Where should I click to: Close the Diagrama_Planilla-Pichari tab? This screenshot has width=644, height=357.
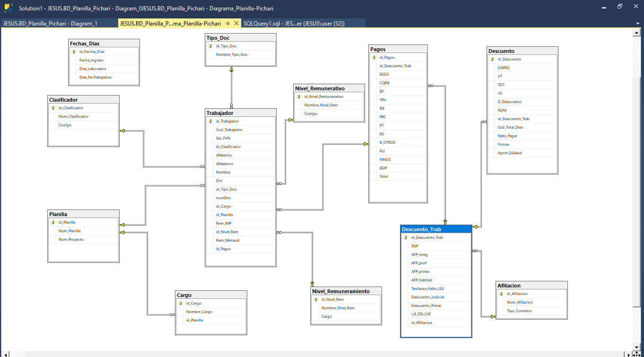click(x=236, y=23)
